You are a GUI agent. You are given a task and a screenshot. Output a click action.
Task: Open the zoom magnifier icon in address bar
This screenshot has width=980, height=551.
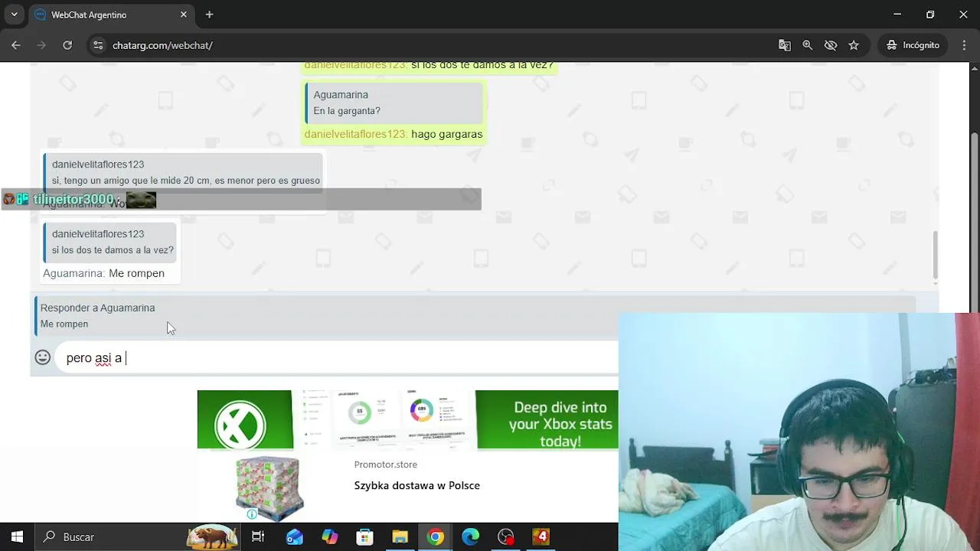[x=808, y=45]
